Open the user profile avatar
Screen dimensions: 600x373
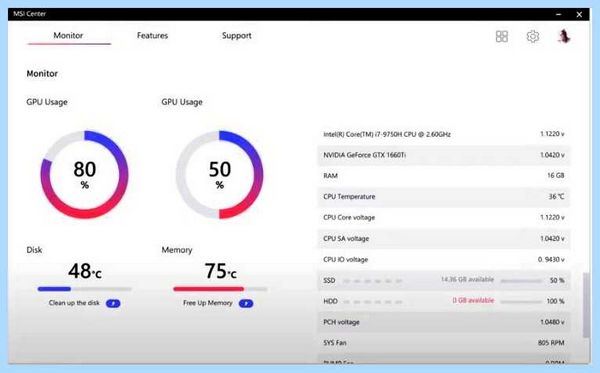pos(563,36)
